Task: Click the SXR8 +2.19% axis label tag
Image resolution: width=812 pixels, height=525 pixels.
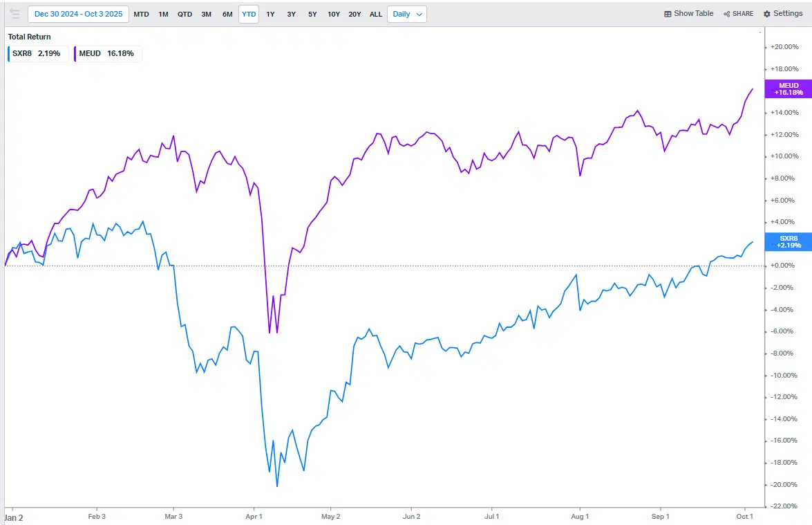Action: pos(787,241)
